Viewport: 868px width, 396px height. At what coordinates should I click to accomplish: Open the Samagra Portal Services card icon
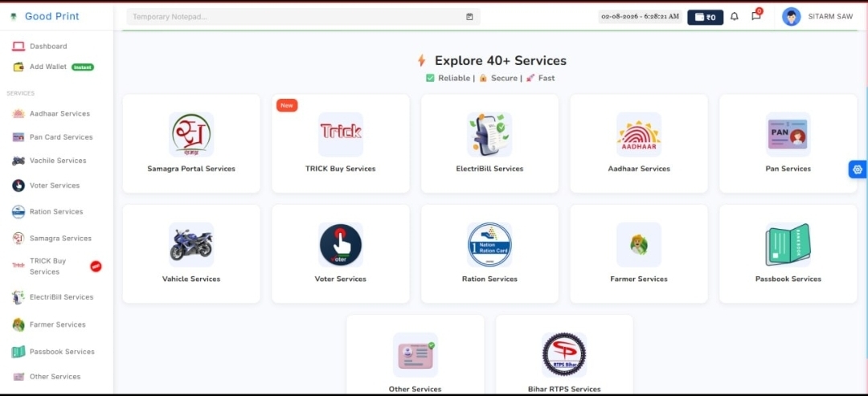[x=191, y=134]
